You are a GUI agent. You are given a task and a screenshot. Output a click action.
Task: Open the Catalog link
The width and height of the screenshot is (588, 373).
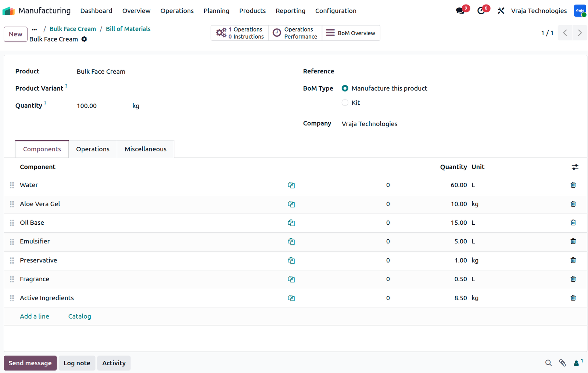click(79, 316)
